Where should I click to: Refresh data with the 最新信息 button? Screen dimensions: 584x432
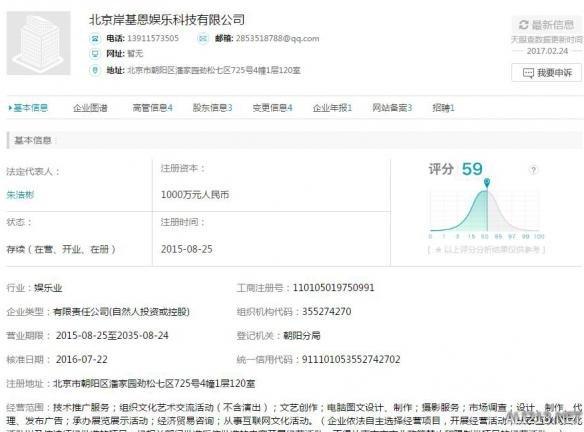tap(546, 25)
